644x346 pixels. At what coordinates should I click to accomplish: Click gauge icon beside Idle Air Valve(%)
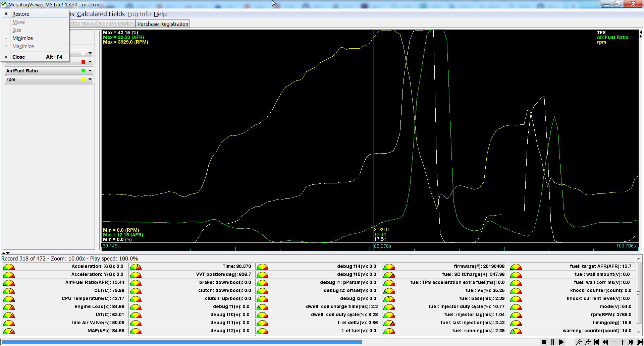click(x=9, y=323)
